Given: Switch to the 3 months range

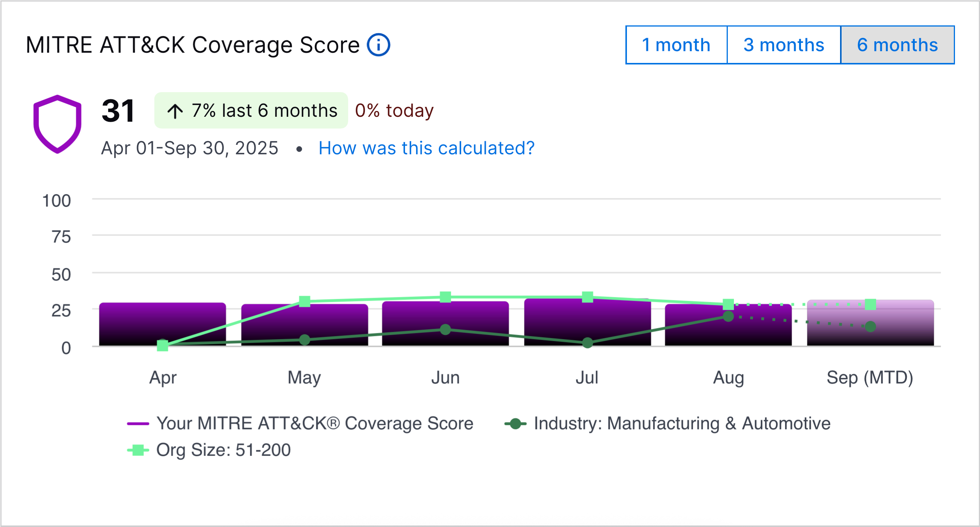Looking at the screenshot, I should (x=784, y=45).
